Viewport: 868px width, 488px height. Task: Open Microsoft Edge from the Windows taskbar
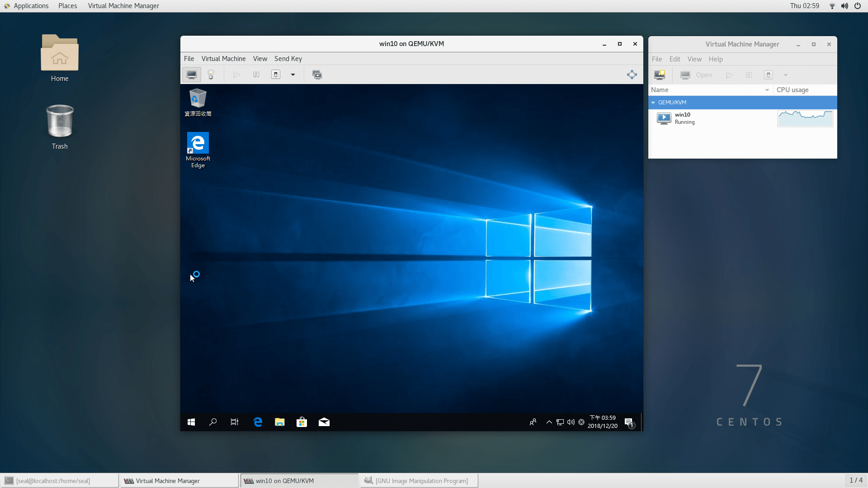click(258, 422)
